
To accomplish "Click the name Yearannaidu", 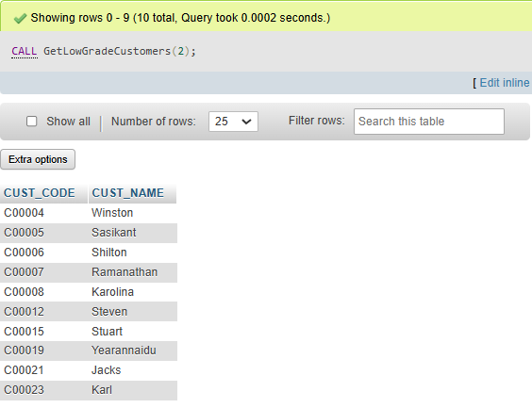I will 124,351.
